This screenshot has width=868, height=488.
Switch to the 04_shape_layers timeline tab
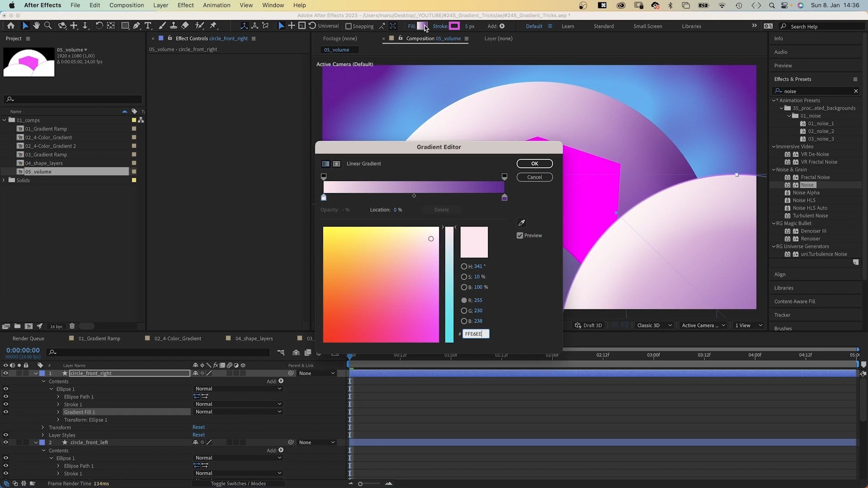click(x=254, y=338)
